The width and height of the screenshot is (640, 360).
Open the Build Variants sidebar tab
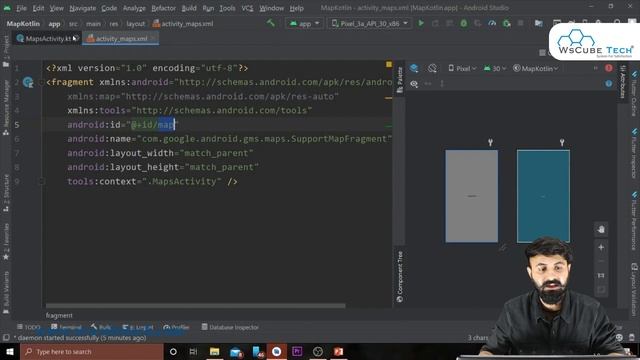6,292
